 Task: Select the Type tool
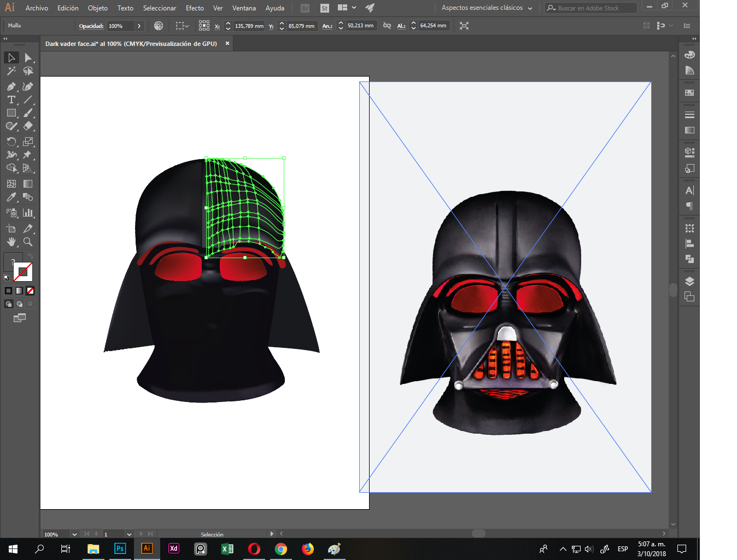(x=11, y=100)
